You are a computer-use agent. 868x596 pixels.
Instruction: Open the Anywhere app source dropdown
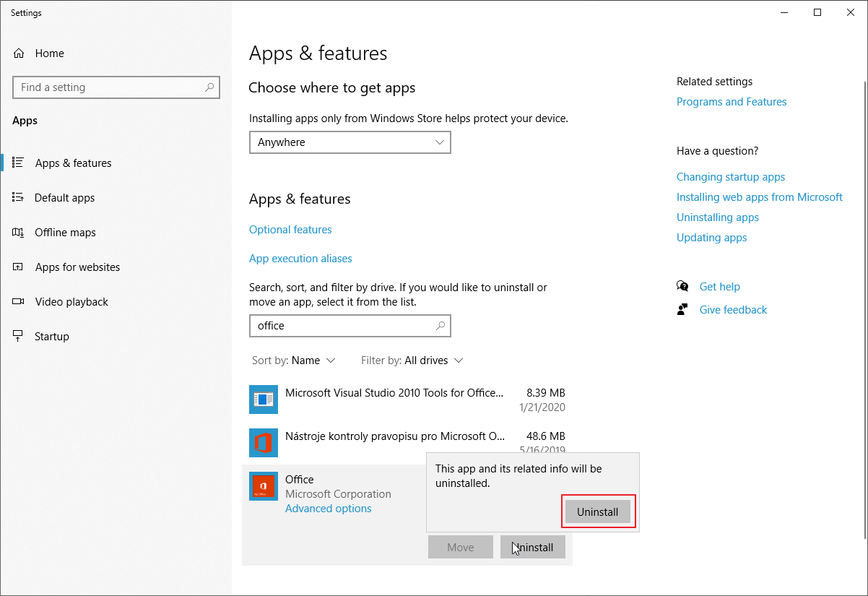pyautogui.click(x=350, y=142)
